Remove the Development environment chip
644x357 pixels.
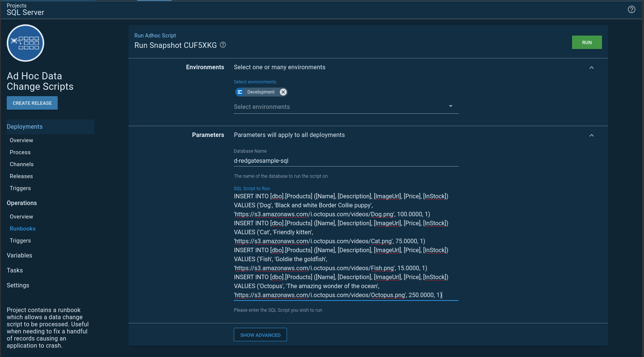tap(283, 92)
